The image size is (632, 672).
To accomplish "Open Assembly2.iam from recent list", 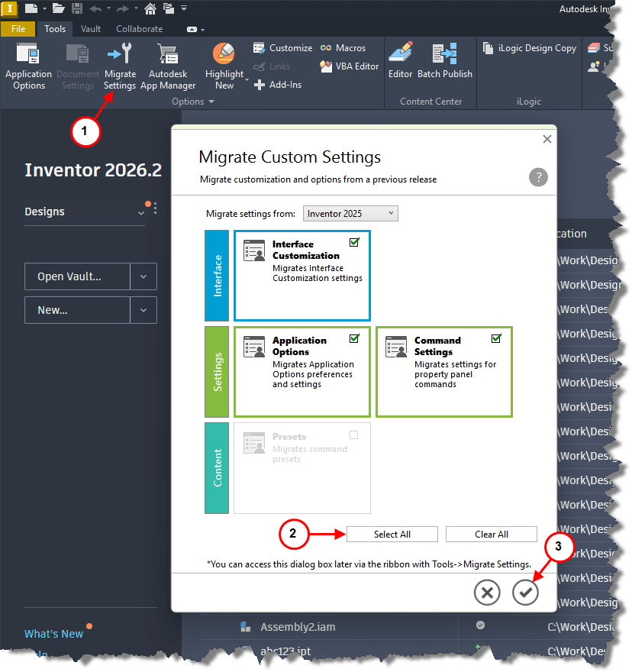I will click(298, 627).
